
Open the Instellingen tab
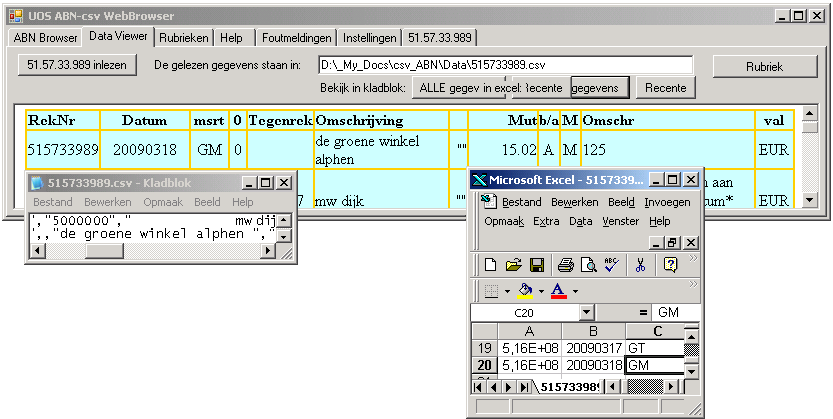pyautogui.click(x=370, y=38)
